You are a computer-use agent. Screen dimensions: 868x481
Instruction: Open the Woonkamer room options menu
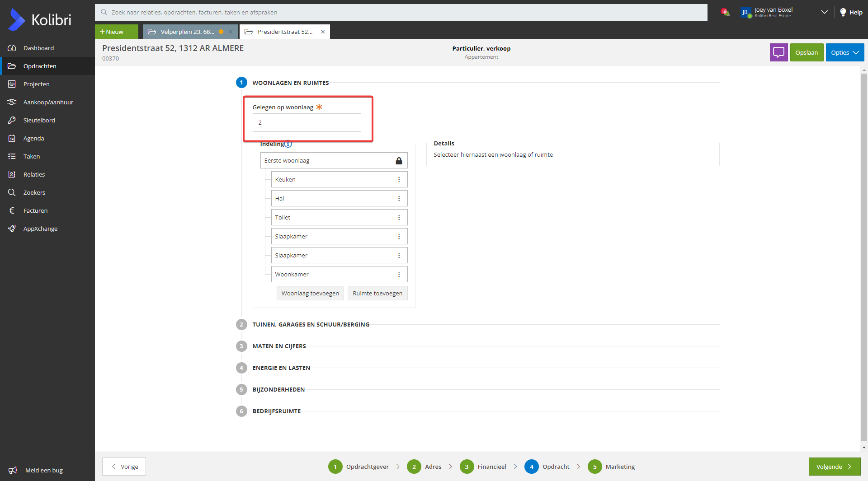point(399,275)
